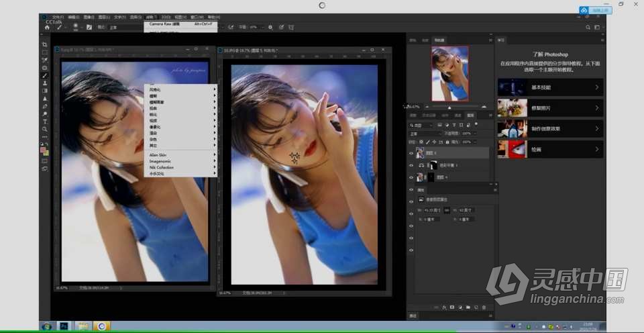The image size is (644, 333).
Task: Open the 制作创意效果 tutorial
Action: tap(550, 129)
